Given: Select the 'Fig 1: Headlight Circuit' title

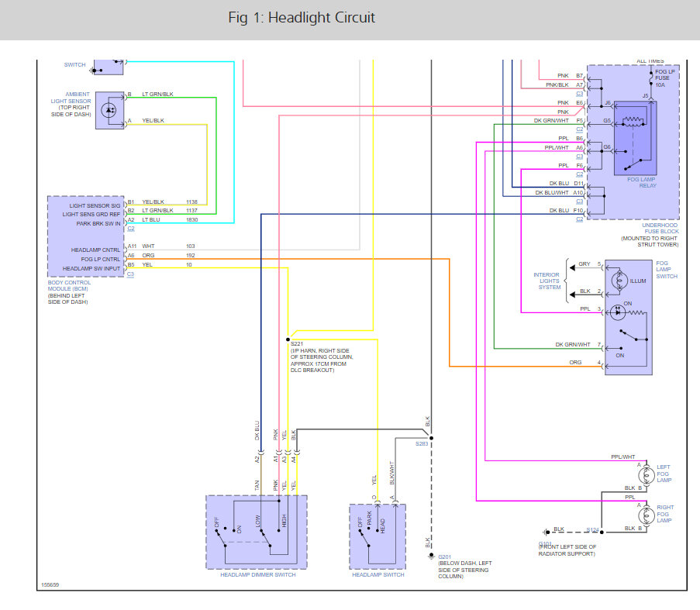Looking at the screenshot, I should (x=302, y=17).
